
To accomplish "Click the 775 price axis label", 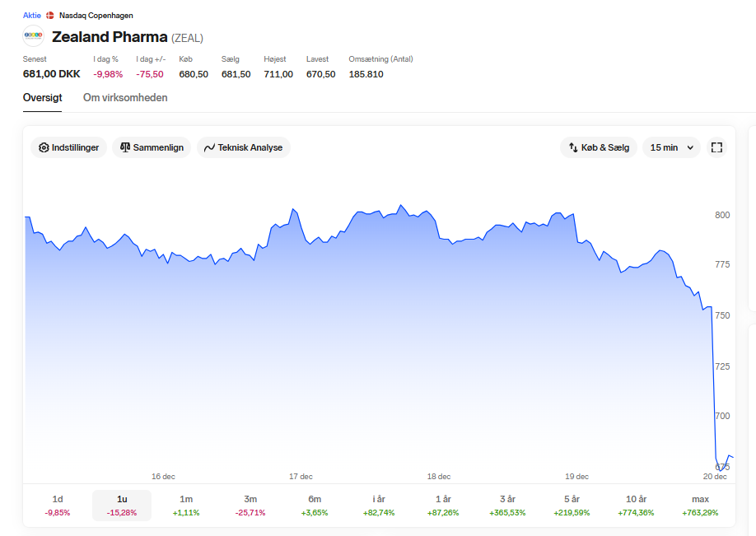I will tap(722, 264).
